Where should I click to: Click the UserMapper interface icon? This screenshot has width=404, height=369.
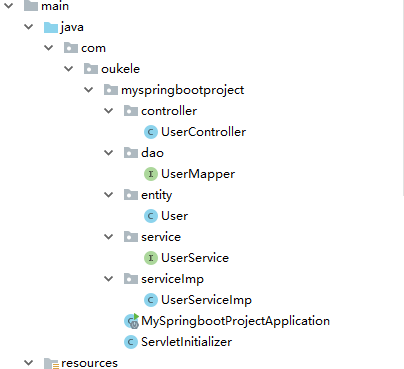coord(151,174)
